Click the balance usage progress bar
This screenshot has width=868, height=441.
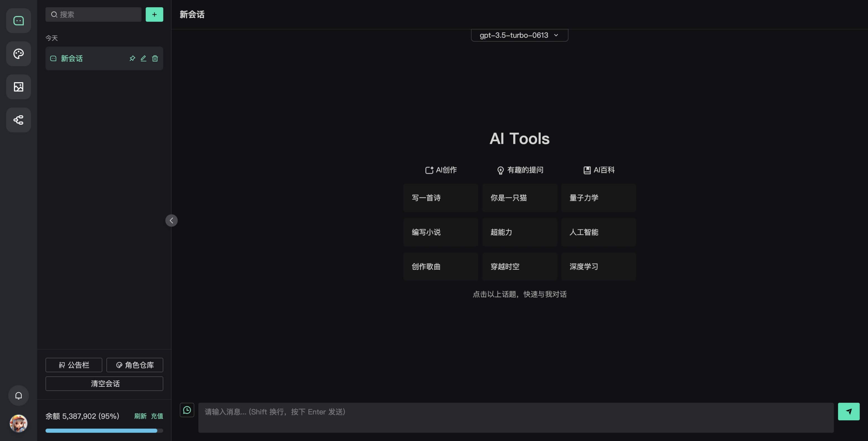coord(104,431)
